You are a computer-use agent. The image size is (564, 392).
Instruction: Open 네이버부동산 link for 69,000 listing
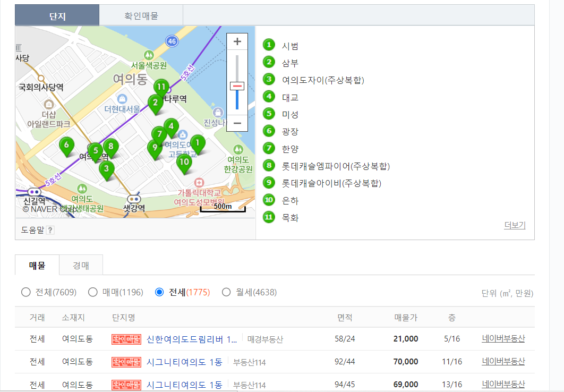pos(503,384)
